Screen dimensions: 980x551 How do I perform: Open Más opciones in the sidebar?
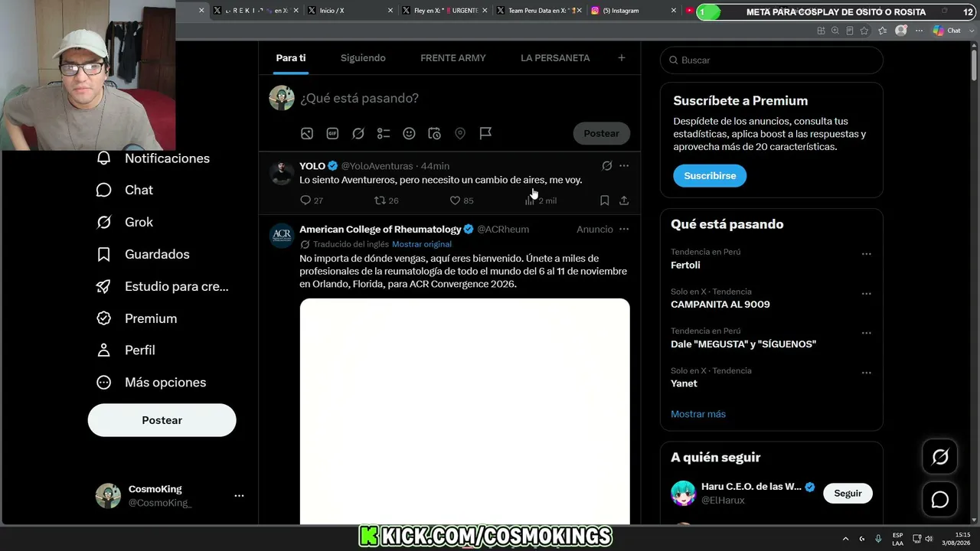(151, 382)
